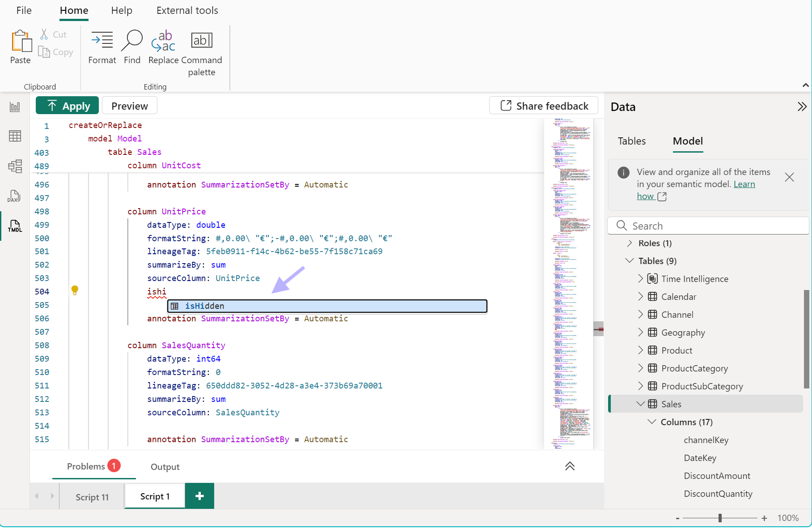
Task: Open DAX query view in sidebar
Action: point(14,196)
